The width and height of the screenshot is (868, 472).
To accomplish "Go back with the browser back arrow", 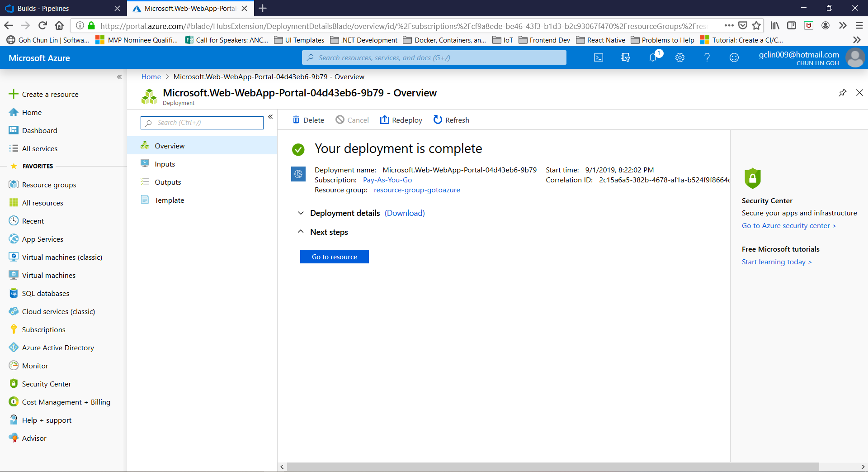I will coord(8,25).
